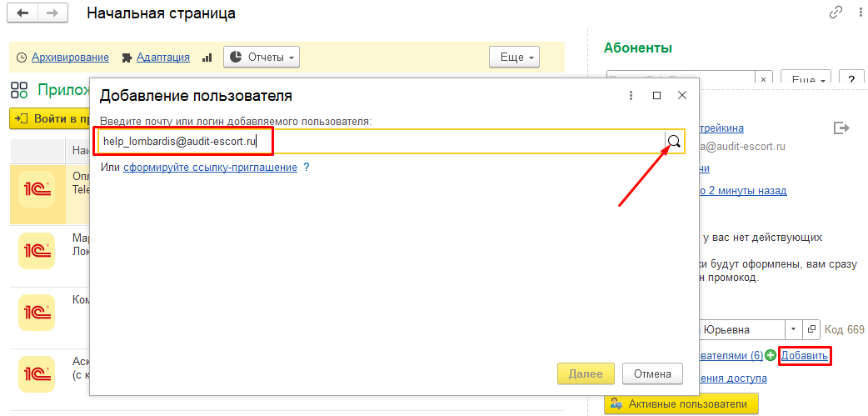Click the back navigation arrow
The height and width of the screenshot is (416, 868).
pyautogui.click(x=23, y=13)
